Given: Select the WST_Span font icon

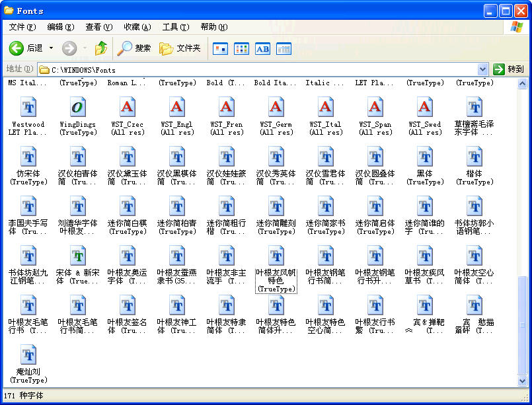Looking at the screenshot, I should pyautogui.click(x=375, y=107).
